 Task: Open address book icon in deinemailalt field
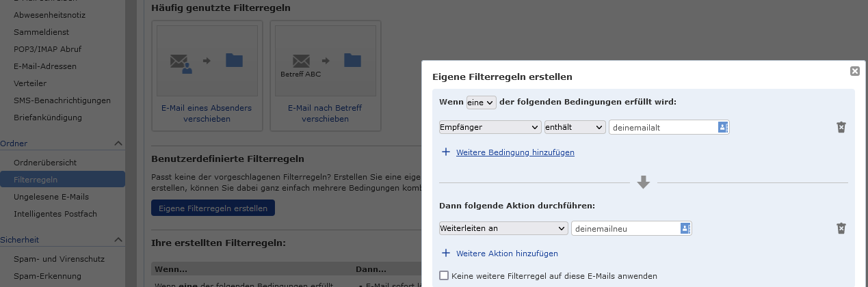722,127
